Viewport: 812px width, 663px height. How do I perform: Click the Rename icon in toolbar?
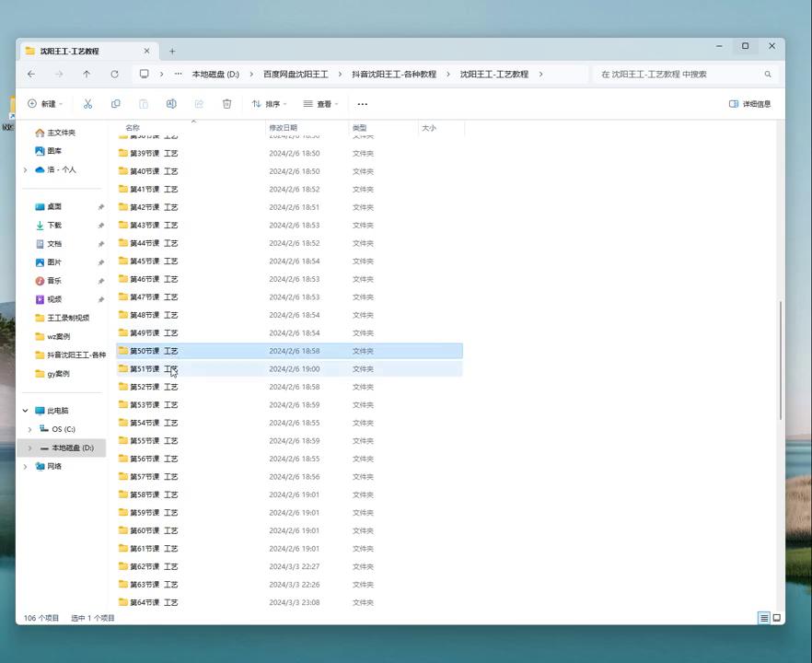tap(171, 104)
